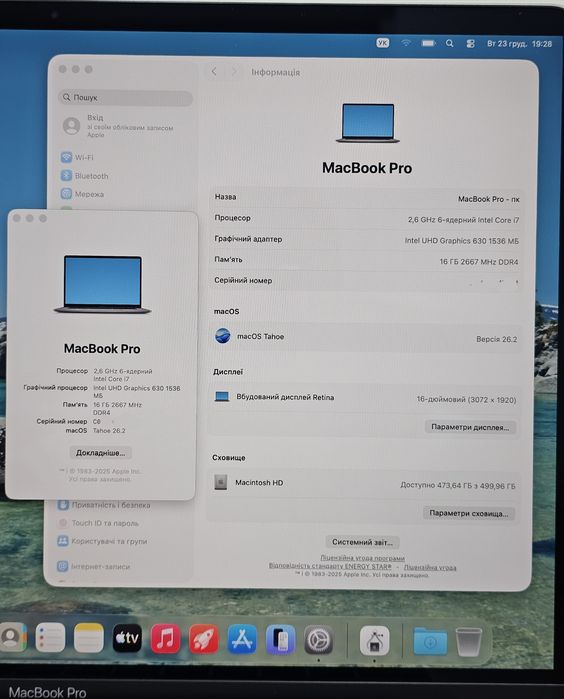Open the Music app in the Dock
Screen dimensions: 564x699
(165, 639)
